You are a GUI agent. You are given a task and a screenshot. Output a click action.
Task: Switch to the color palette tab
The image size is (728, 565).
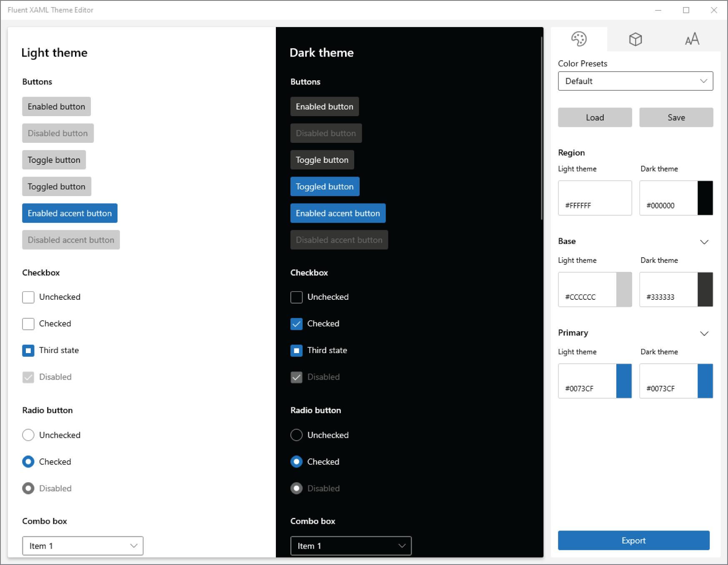click(x=579, y=39)
